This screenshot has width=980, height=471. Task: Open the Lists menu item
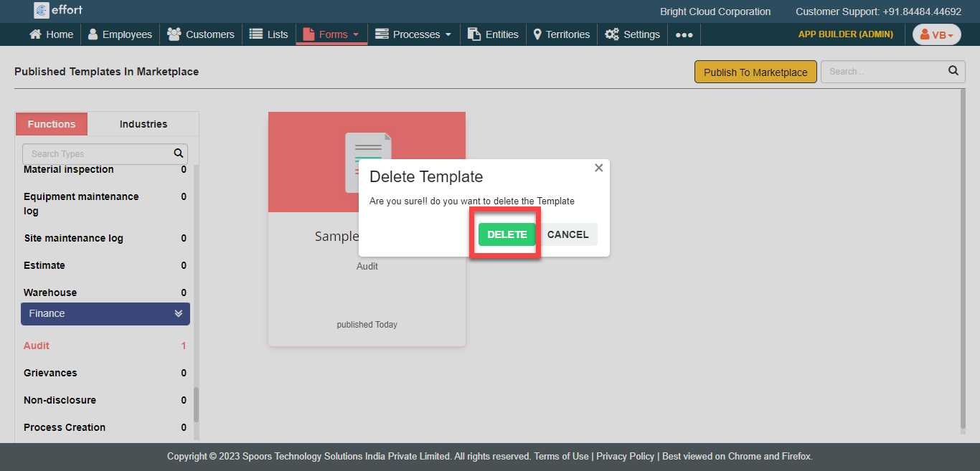[x=269, y=34]
